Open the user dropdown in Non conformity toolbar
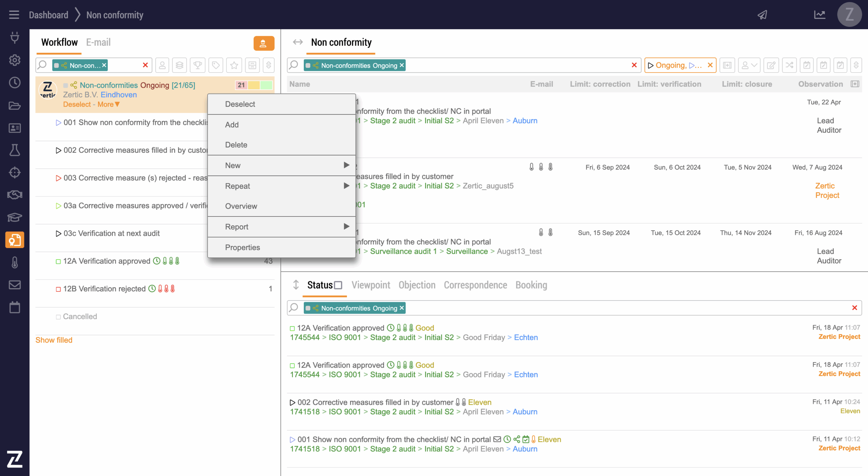Viewport: 868px width, 476px height. (749, 65)
